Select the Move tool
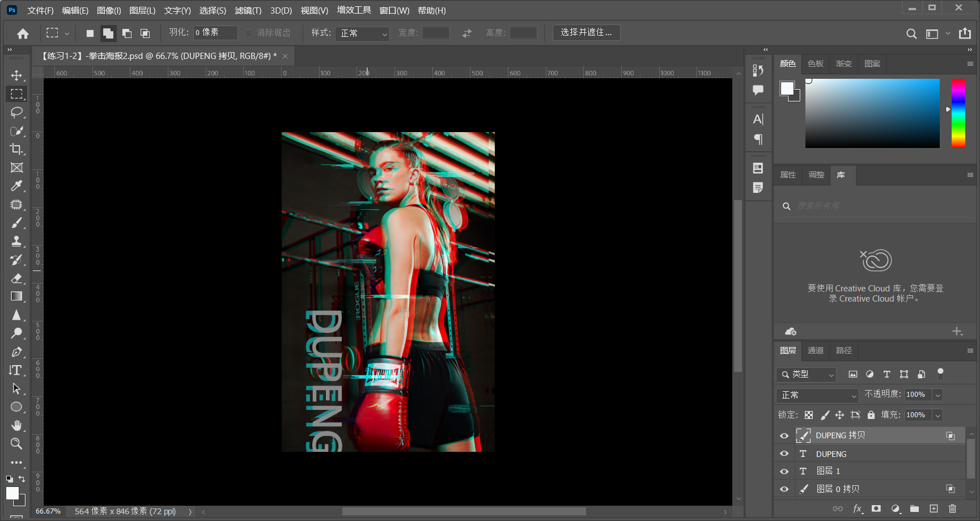Image resolution: width=980 pixels, height=521 pixels. [x=16, y=75]
